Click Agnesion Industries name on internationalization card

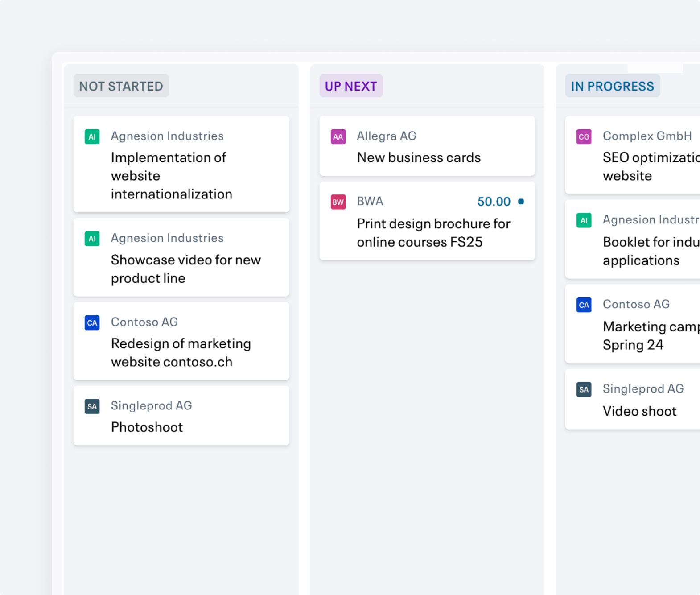[167, 136]
